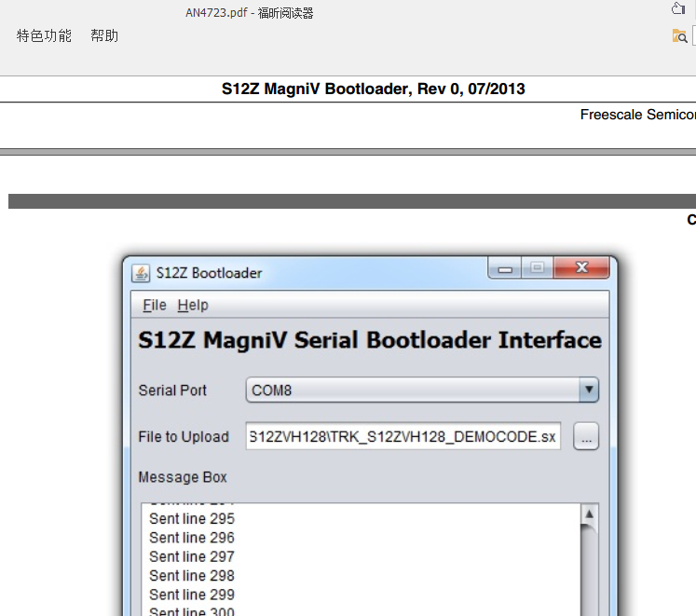Select the 'Sent line 296' message
Viewport: 696px width, 616px height.
click(x=192, y=538)
